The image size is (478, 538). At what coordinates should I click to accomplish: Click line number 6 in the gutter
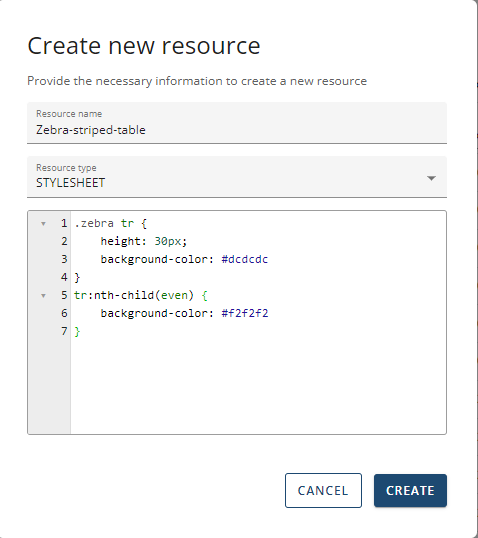click(64, 313)
